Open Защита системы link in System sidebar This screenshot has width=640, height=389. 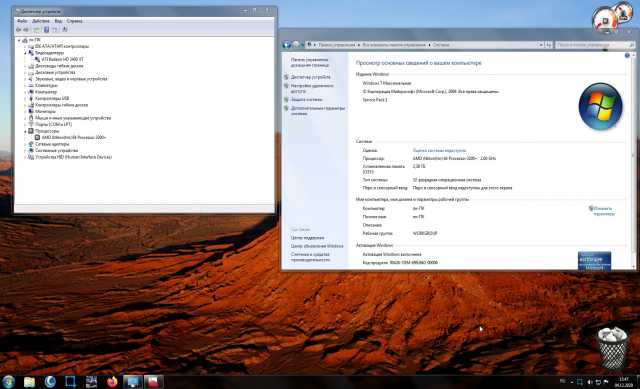tap(307, 100)
